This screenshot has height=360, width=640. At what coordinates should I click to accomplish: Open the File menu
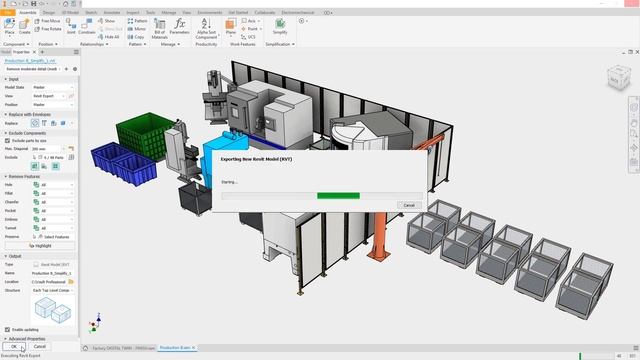pyautogui.click(x=7, y=13)
